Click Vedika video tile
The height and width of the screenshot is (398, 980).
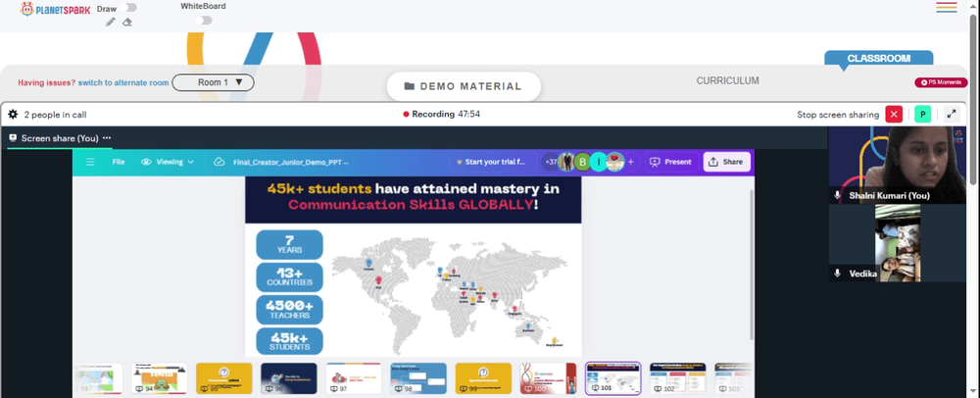(897, 243)
